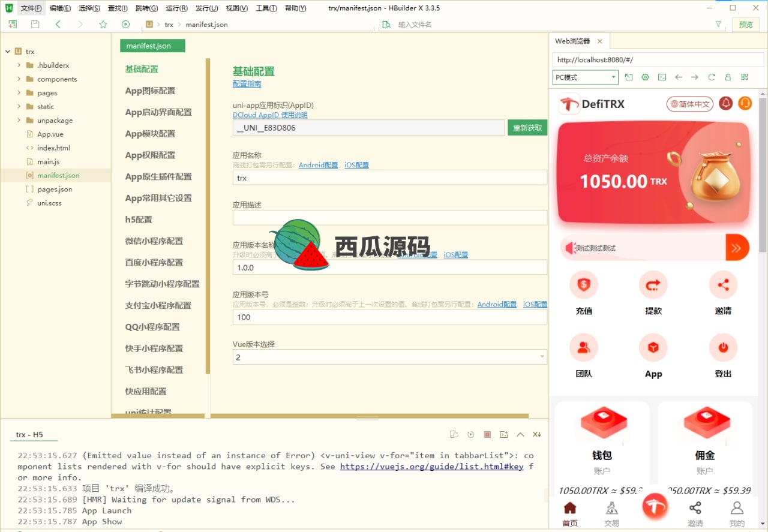
Task: Select the manifest.json editor tab
Action: [x=152, y=46]
